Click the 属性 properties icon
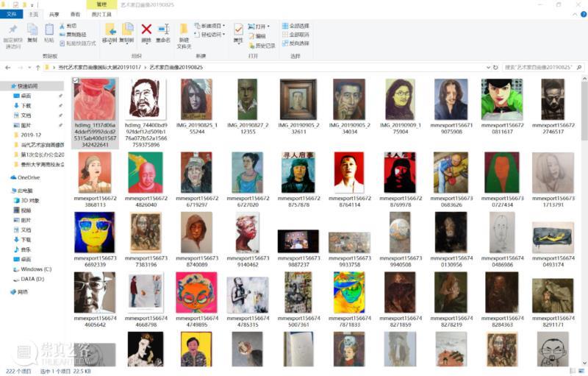Screen dimensions: 588x376 (238, 29)
